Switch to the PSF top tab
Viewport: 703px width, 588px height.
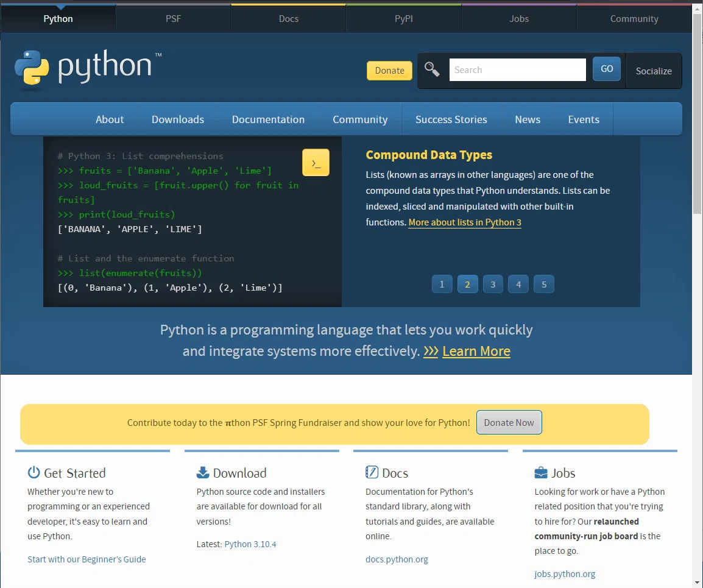pyautogui.click(x=173, y=18)
